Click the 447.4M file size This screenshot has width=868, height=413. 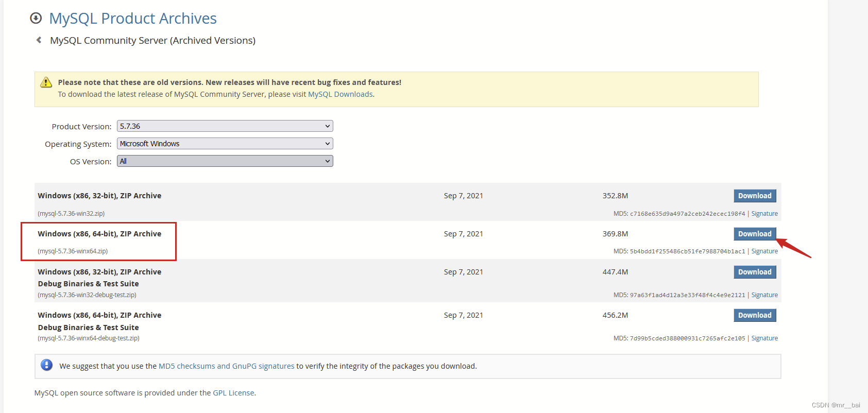(x=615, y=272)
